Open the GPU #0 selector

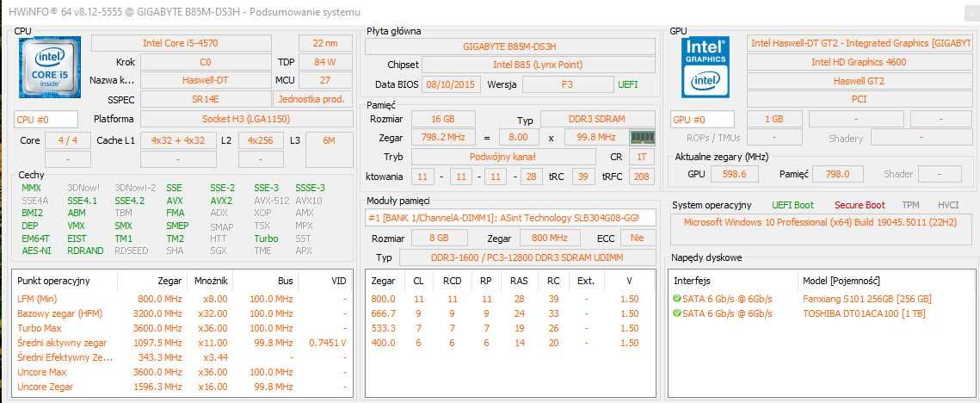(x=702, y=119)
